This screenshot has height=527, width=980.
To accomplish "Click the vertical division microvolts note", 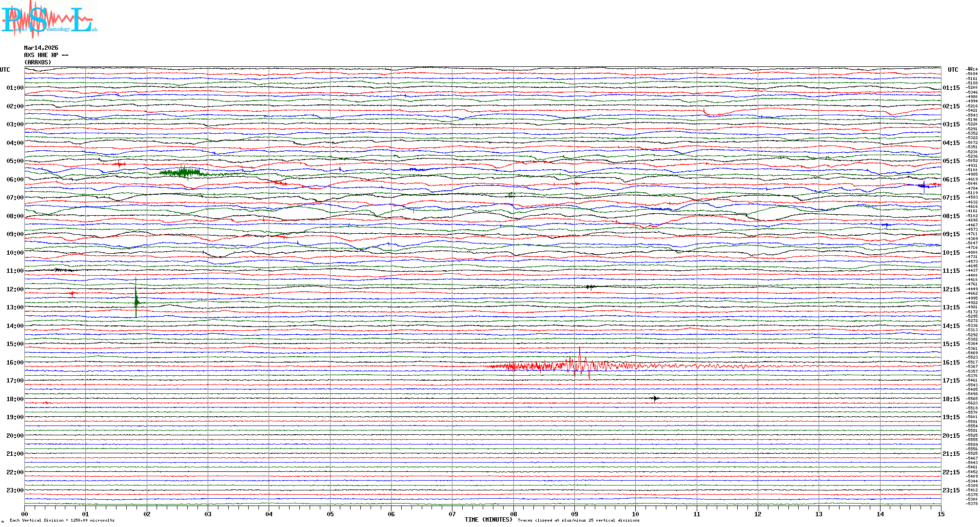I will [x=62, y=520].
